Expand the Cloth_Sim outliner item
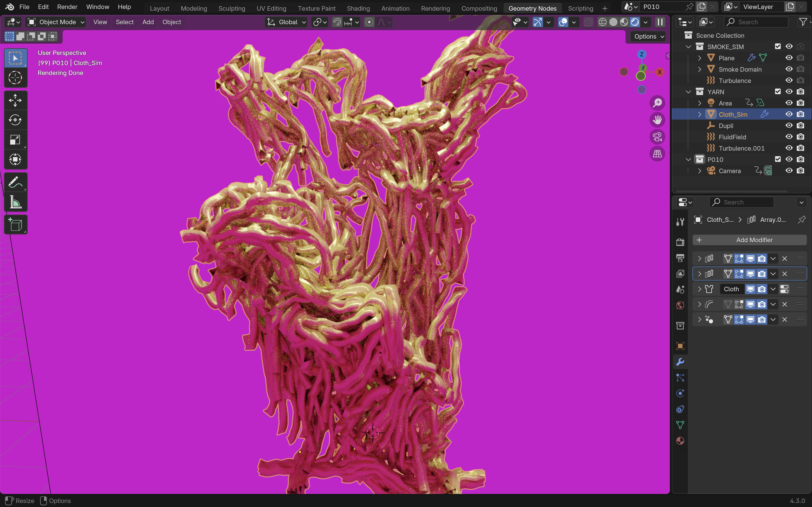Screen dimensions: 812x507 coord(700,114)
